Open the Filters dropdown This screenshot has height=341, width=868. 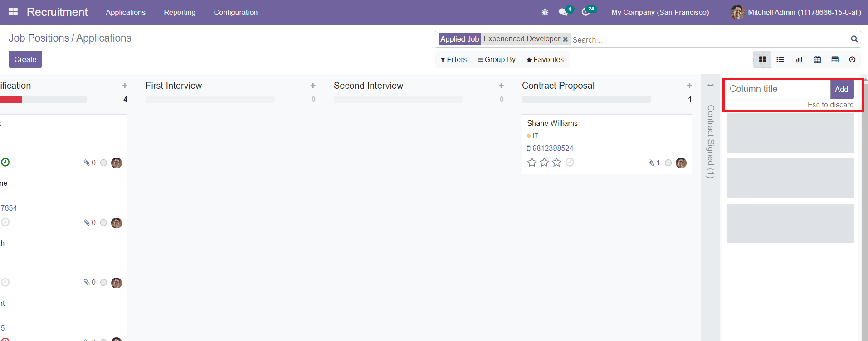point(454,60)
